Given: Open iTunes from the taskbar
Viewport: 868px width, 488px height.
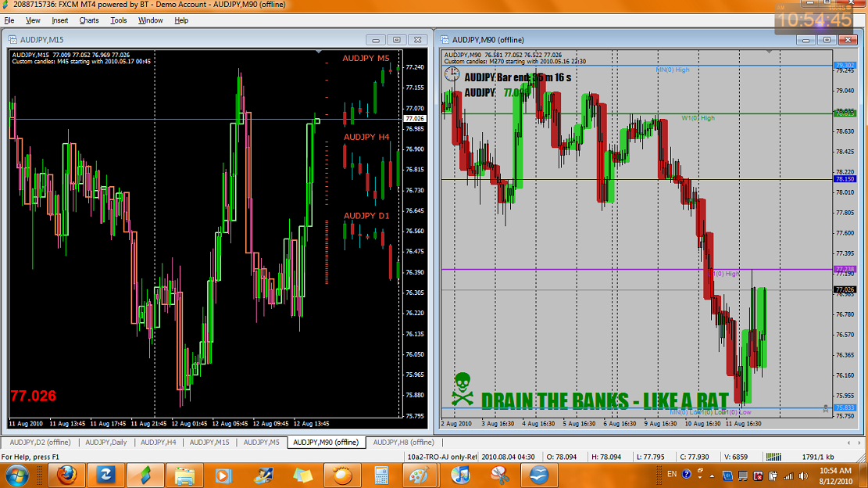Looking at the screenshot, I should coord(460,475).
